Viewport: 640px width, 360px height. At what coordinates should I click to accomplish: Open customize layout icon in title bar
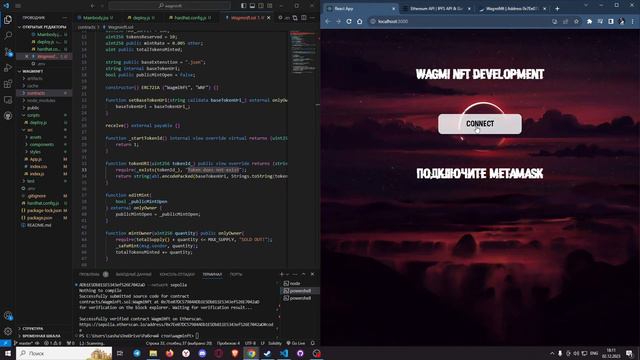point(270,6)
